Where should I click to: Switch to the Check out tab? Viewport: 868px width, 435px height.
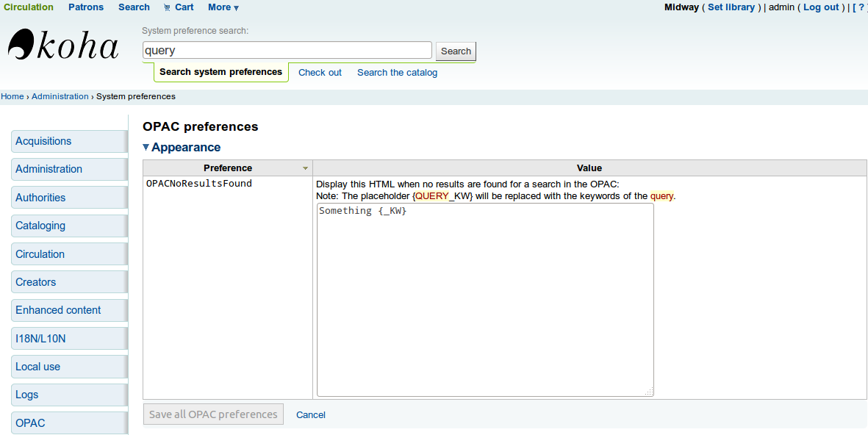pos(320,73)
